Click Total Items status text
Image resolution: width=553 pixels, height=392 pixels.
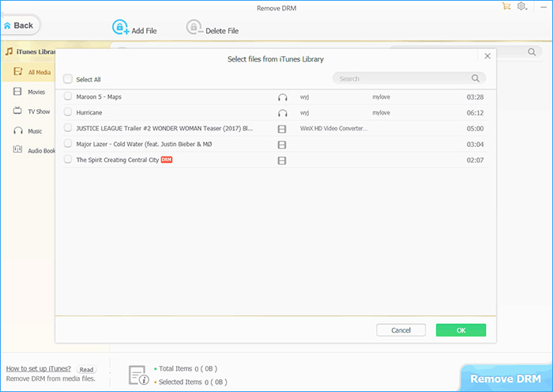pos(188,369)
